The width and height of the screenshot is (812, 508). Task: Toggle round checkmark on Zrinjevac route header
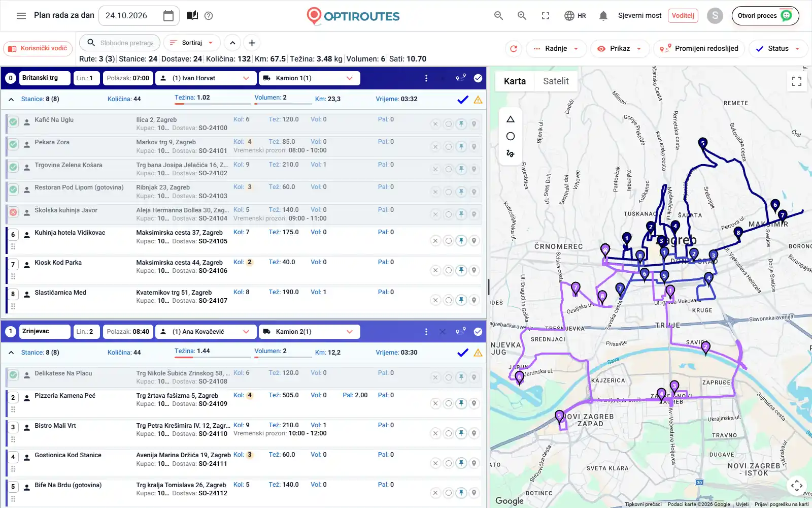pyautogui.click(x=478, y=332)
